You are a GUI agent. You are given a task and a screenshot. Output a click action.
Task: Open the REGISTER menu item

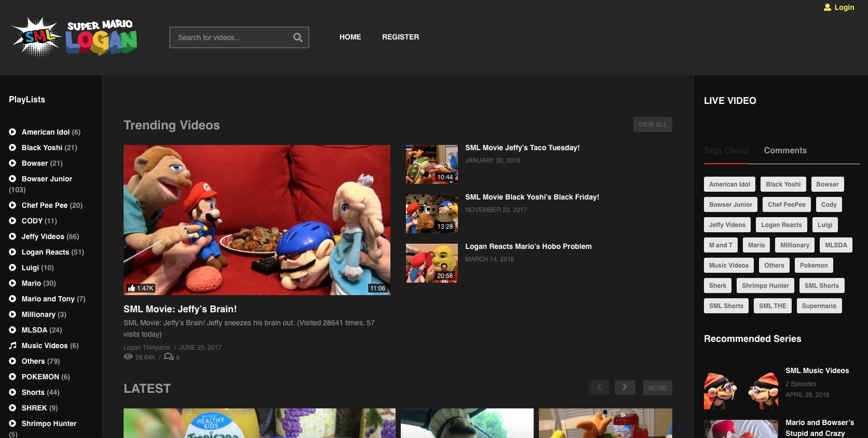coord(401,37)
